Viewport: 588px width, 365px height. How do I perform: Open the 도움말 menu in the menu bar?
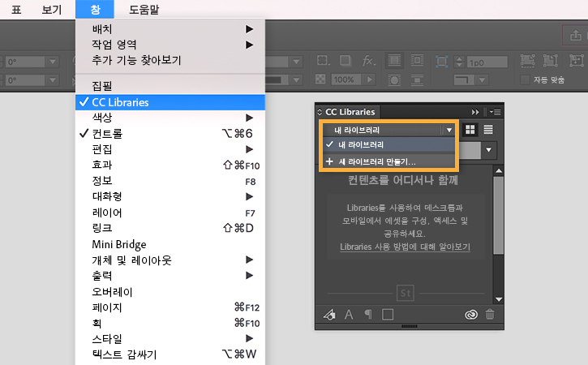point(144,10)
